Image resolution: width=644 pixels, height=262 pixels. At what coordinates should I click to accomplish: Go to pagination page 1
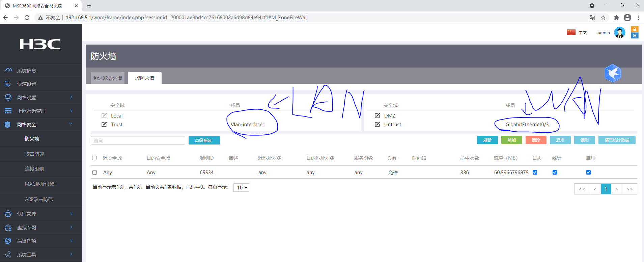(606, 189)
